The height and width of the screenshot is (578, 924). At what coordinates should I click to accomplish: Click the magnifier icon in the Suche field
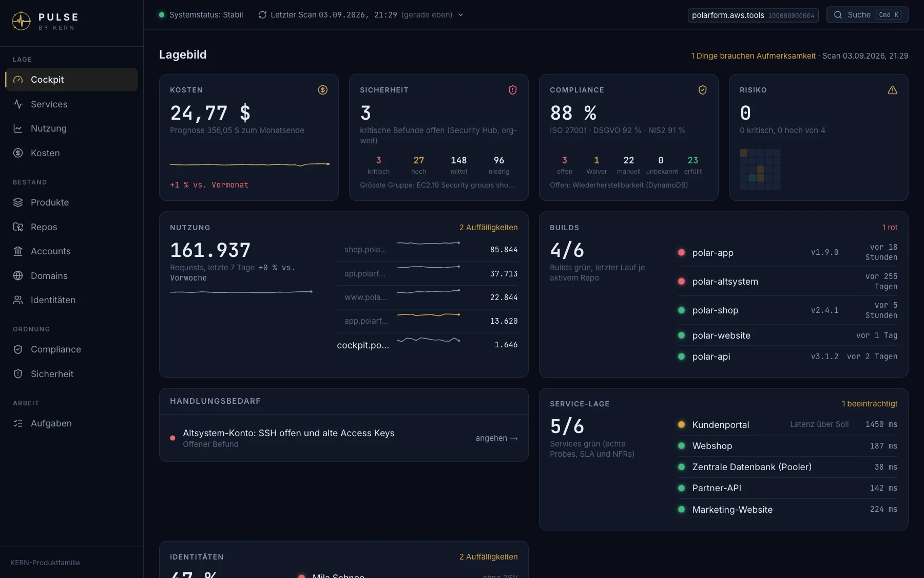(838, 15)
